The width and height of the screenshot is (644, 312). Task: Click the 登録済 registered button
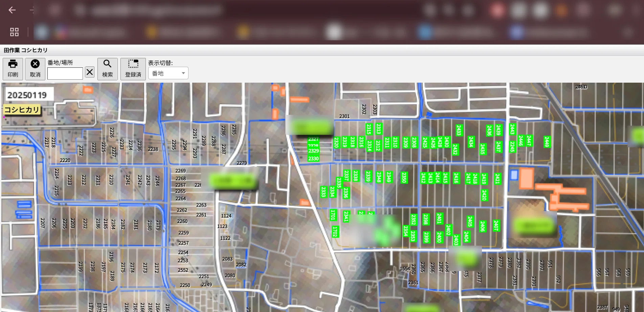tap(133, 69)
